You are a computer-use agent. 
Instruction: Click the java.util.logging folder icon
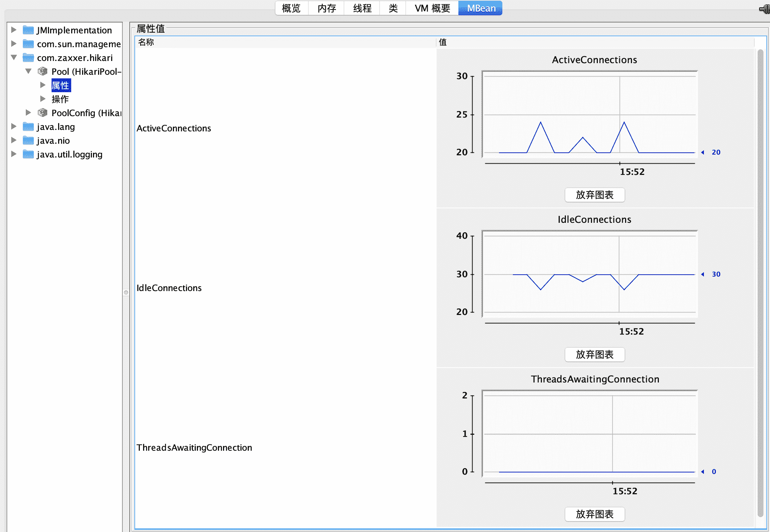28,154
